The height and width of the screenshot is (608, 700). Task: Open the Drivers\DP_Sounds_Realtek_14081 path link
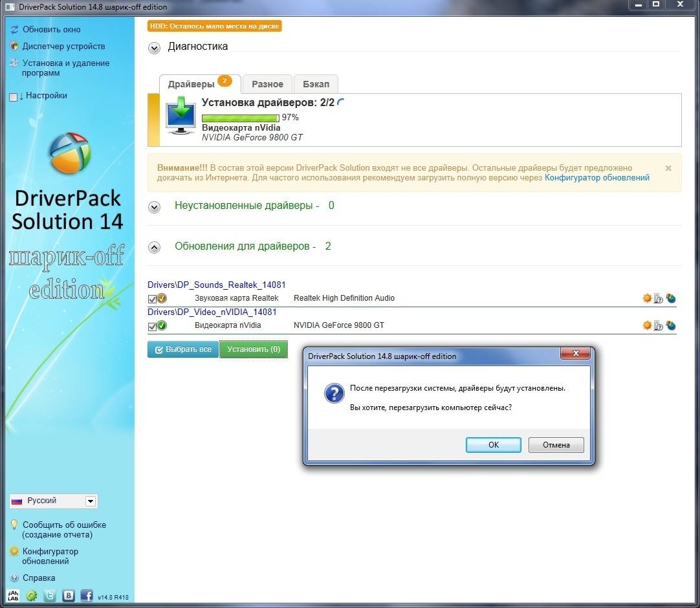pos(217,285)
